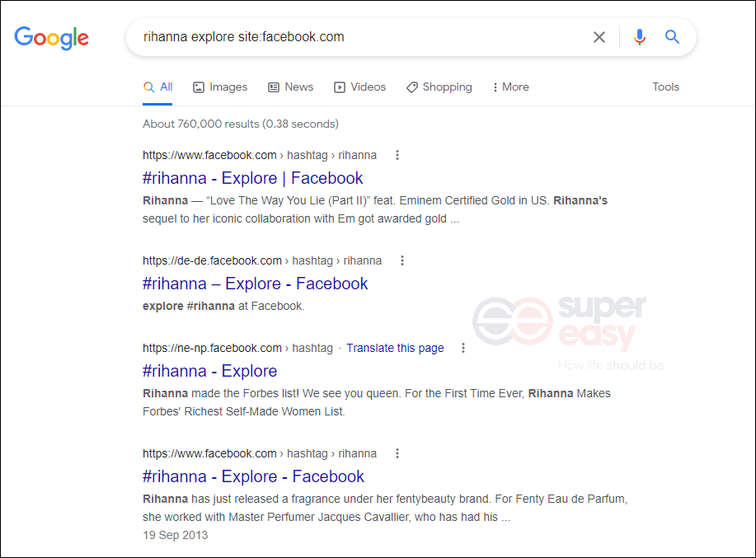
Task: Start voice search with microphone icon
Action: [x=639, y=37]
